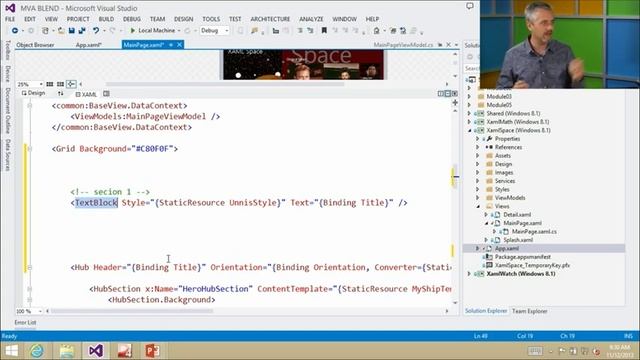Click the horizontal split layout icon
Viewport: 640px width, 360px height.
[447, 94]
